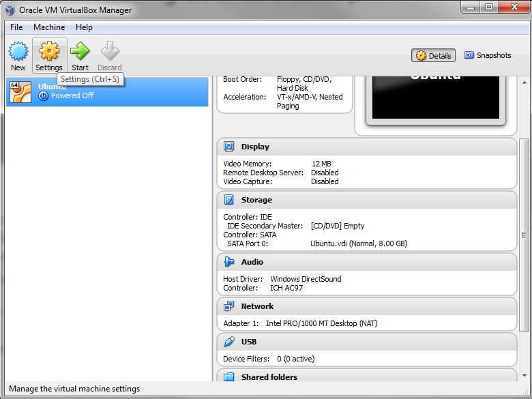This screenshot has width=532, height=399.
Task: Open the Shared folders heading link
Action: pyautogui.click(x=269, y=377)
